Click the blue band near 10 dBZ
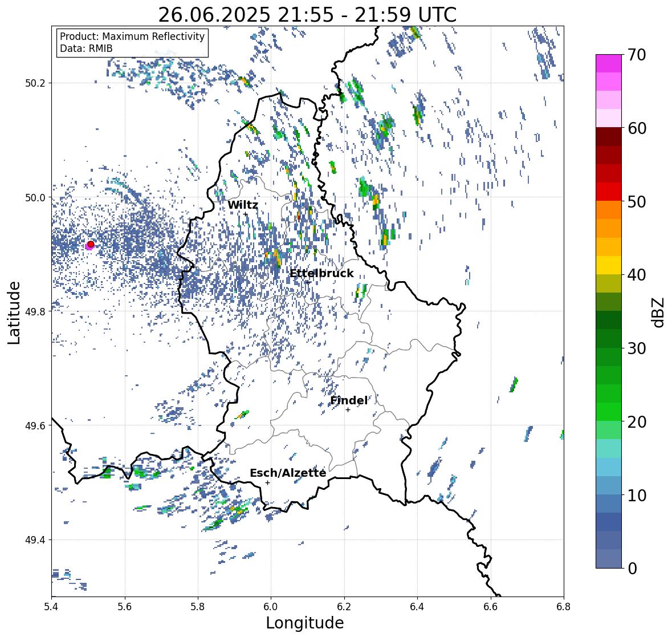The width and height of the screenshot is (672, 637). click(x=609, y=504)
